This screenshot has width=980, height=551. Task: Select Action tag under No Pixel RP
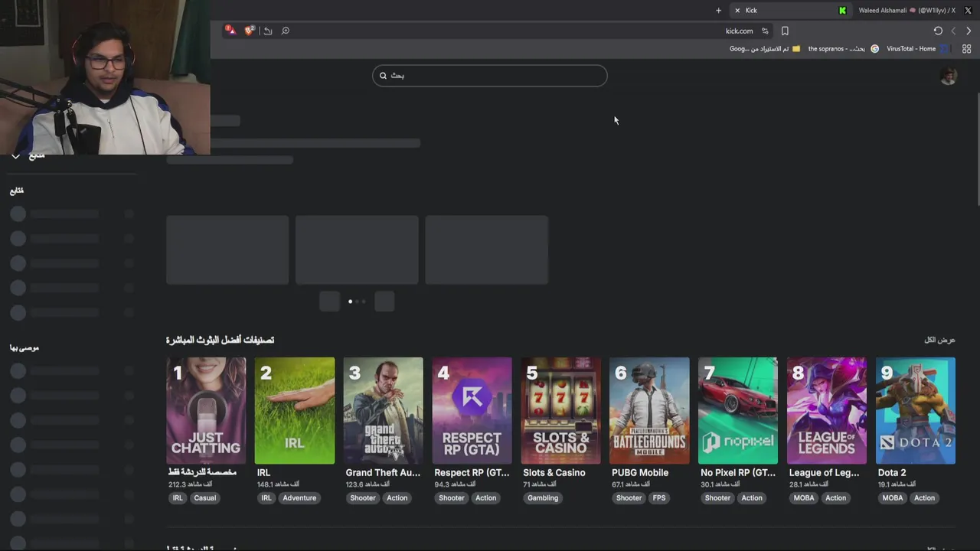(752, 497)
